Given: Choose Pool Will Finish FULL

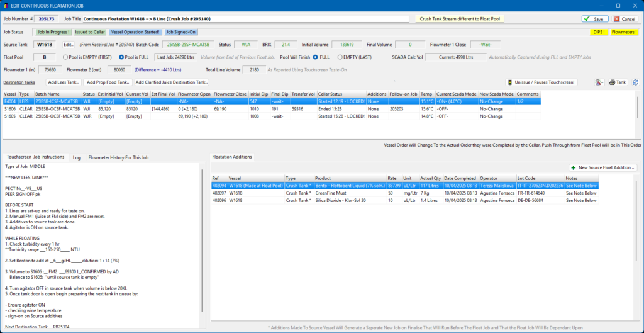Looking at the screenshot, I should [316, 57].
